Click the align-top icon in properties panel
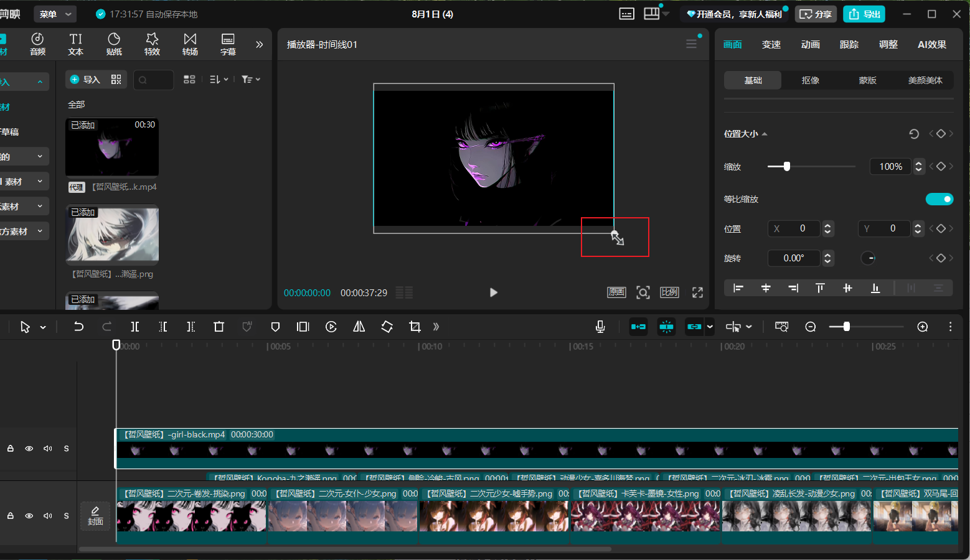970x560 pixels. click(820, 288)
